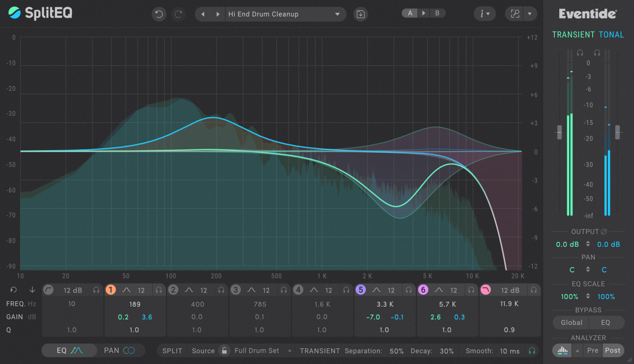
Task: Save the current preset
Action: [x=360, y=14]
